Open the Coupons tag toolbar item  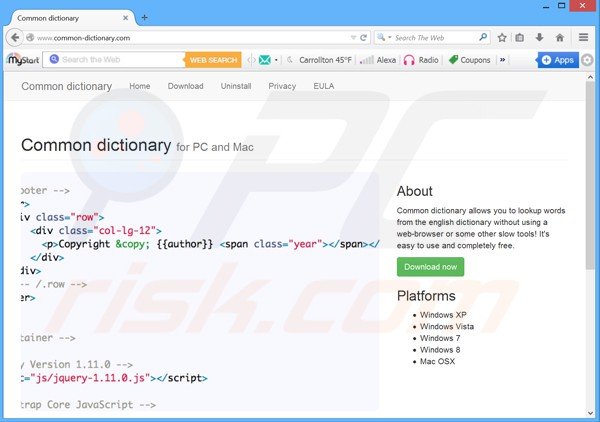tap(470, 60)
